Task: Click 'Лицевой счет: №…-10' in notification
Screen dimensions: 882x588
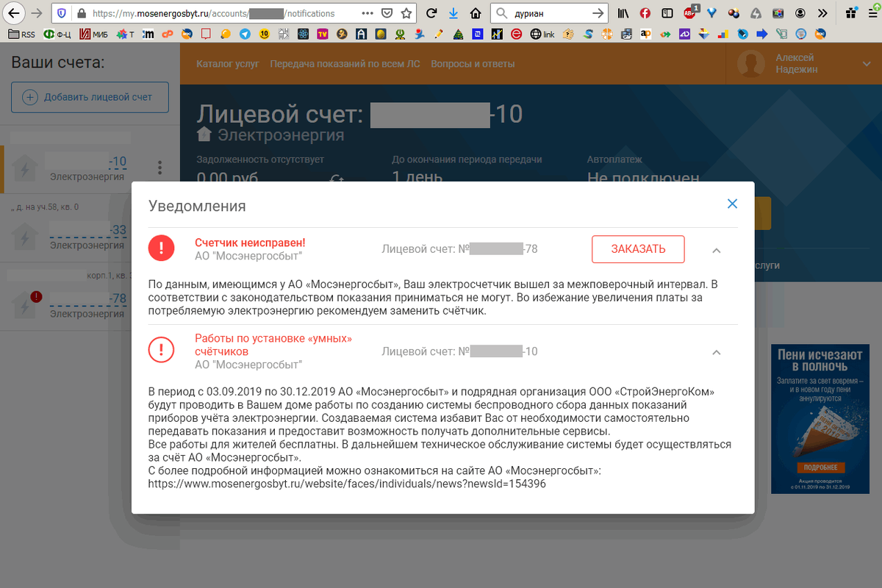Action: pyautogui.click(x=460, y=351)
